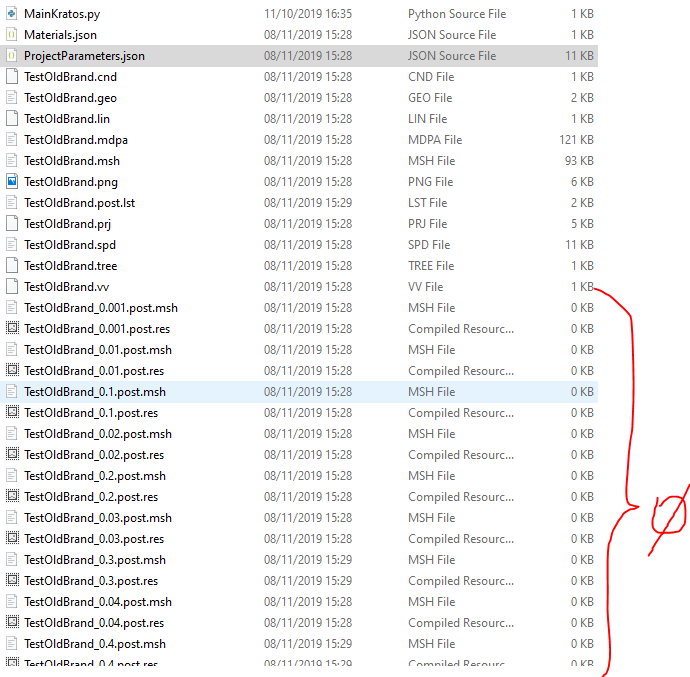Select the TestOldBrand.post.lst file name
690x677 pixels.
80,203
